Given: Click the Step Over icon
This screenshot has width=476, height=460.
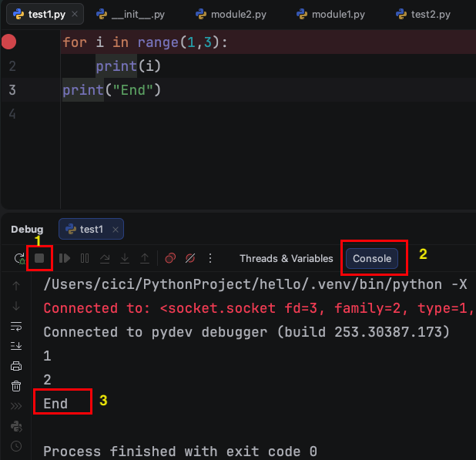Looking at the screenshot, I should click(x=105, y=259).
